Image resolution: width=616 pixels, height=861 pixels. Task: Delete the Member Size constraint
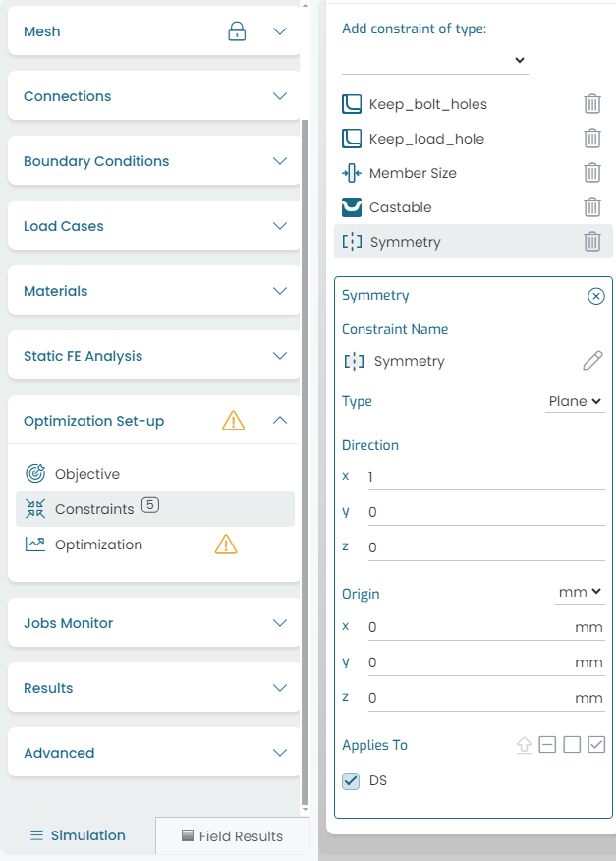tap(591, 173)
